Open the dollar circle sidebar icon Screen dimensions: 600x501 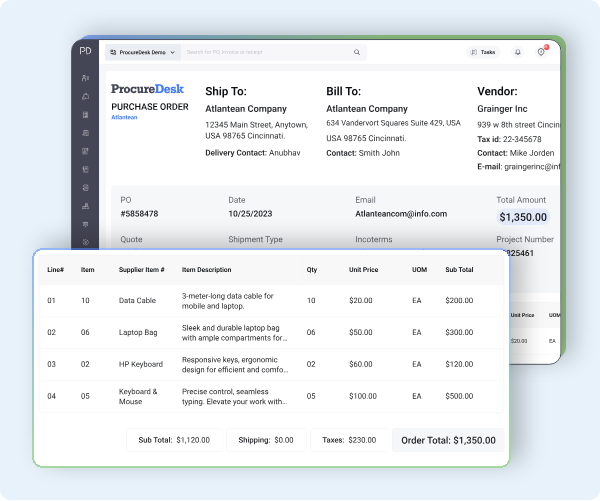point(85,242)
